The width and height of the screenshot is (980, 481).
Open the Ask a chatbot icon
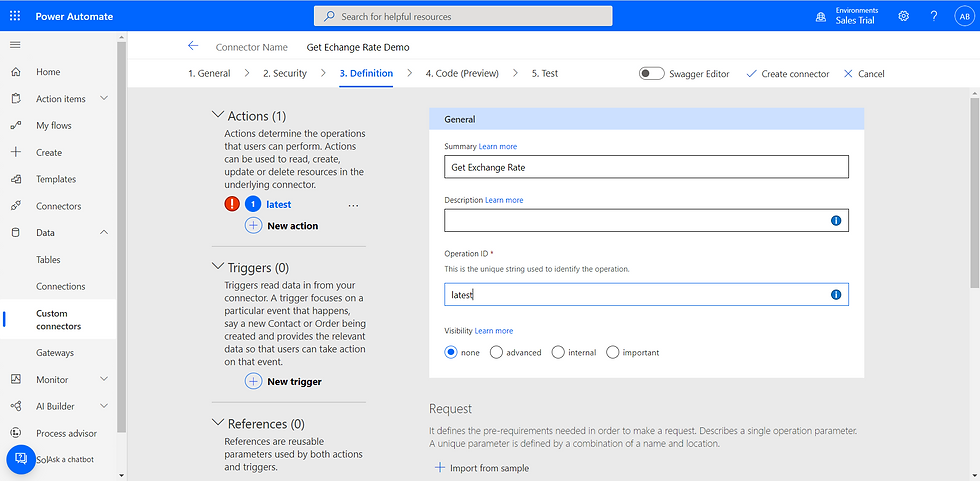tap(21, 458)
